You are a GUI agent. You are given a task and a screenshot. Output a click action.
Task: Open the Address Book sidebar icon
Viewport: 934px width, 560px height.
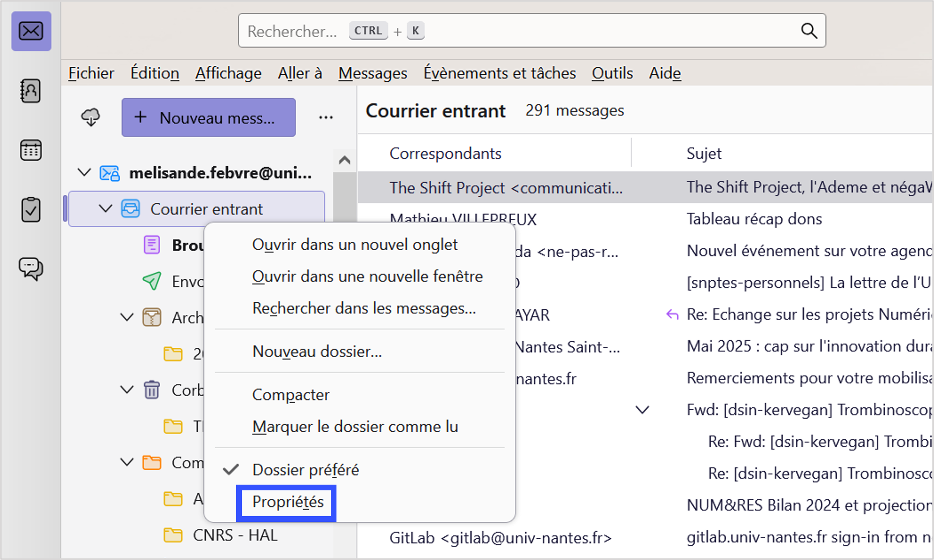(x=31, y=91)
